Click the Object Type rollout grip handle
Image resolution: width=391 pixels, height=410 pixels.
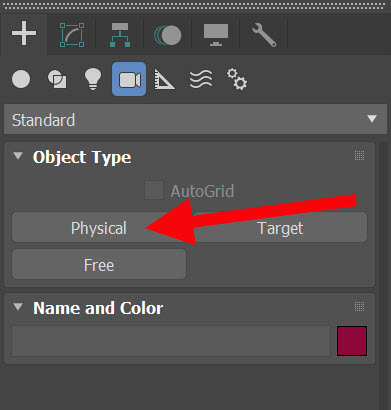[x=359, y=156]
